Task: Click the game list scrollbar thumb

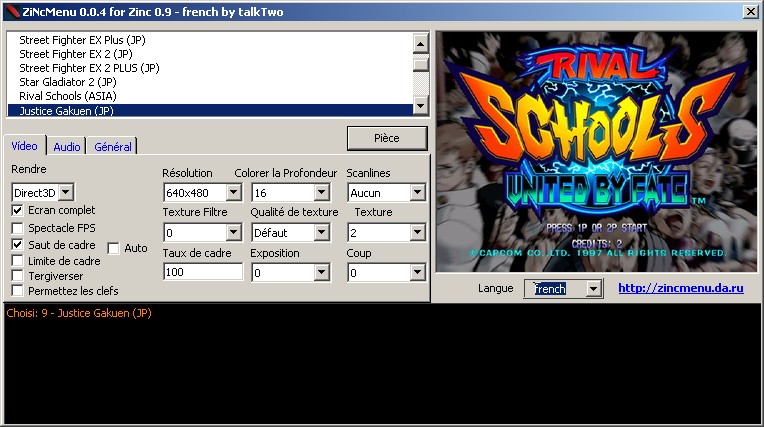Action: (420, 63)
